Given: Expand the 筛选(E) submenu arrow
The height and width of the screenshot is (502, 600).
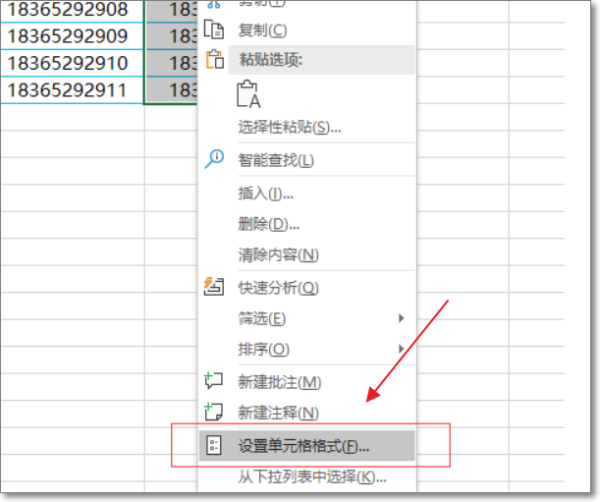Looking at the screenshot, I should point(401,318).
